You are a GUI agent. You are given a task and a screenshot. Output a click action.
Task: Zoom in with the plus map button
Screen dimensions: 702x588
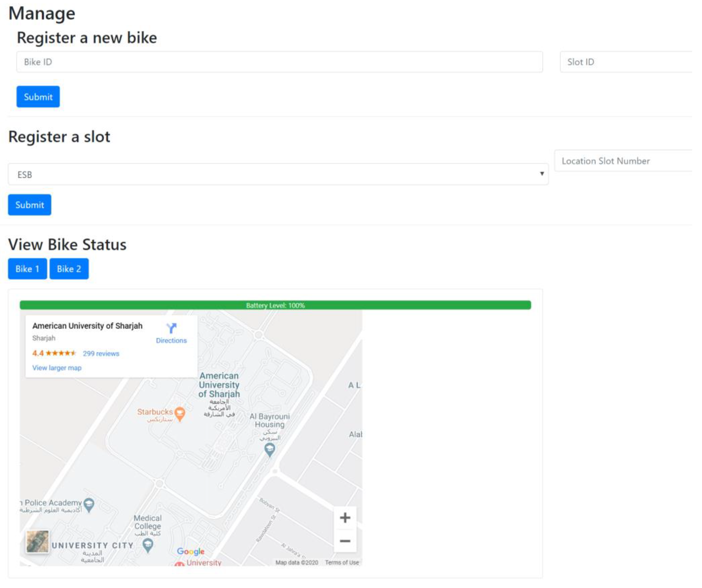(345, 518)
